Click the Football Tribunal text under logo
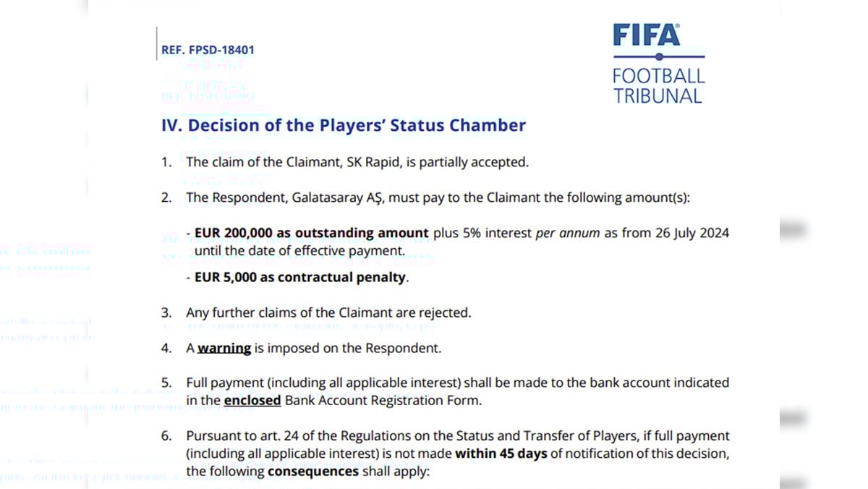This screenshot has width=868, height=489. (658, 85)
